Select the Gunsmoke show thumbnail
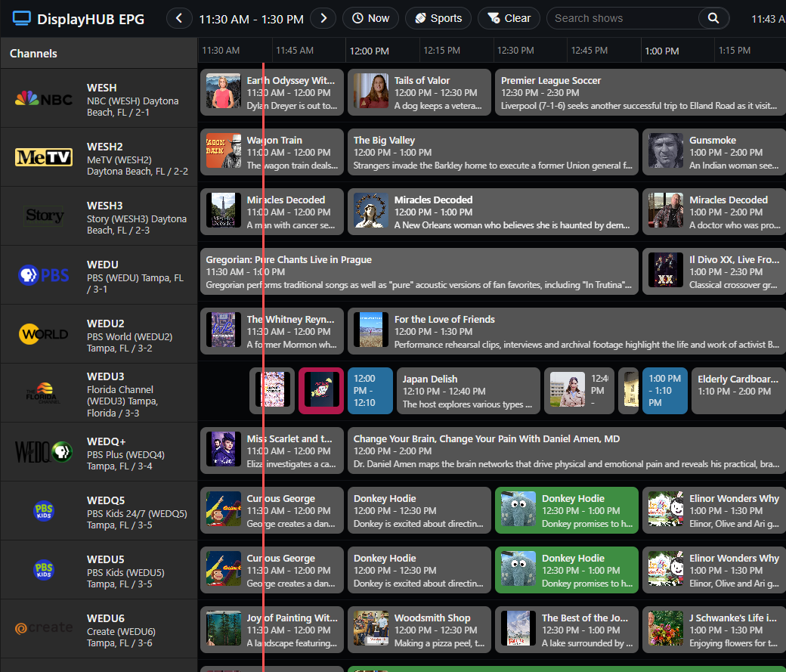The image size is (786, 672). (x=666, y=151)
